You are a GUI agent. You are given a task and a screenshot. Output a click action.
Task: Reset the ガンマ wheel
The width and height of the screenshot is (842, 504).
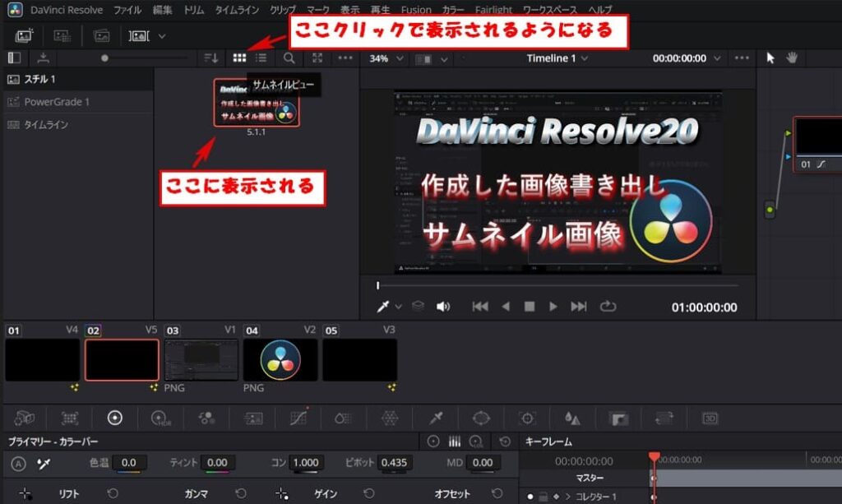(241, 493)
